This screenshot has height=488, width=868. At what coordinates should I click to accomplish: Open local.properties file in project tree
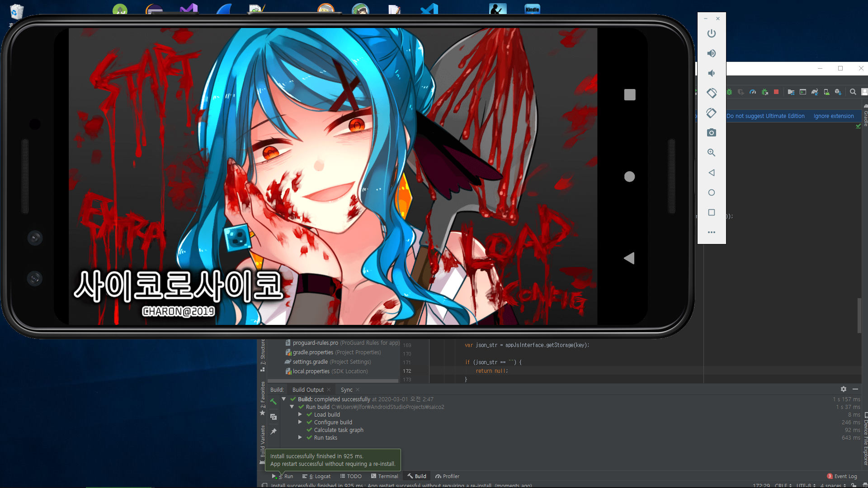tap(311, 371)
